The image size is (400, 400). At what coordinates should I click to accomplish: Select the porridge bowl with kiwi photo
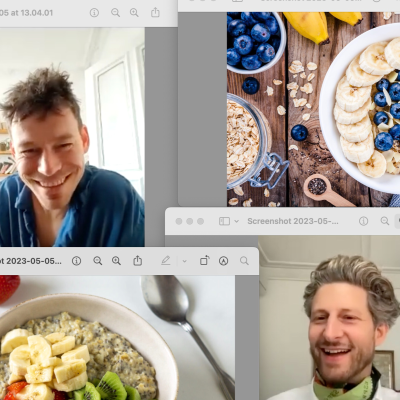point(117,337)
